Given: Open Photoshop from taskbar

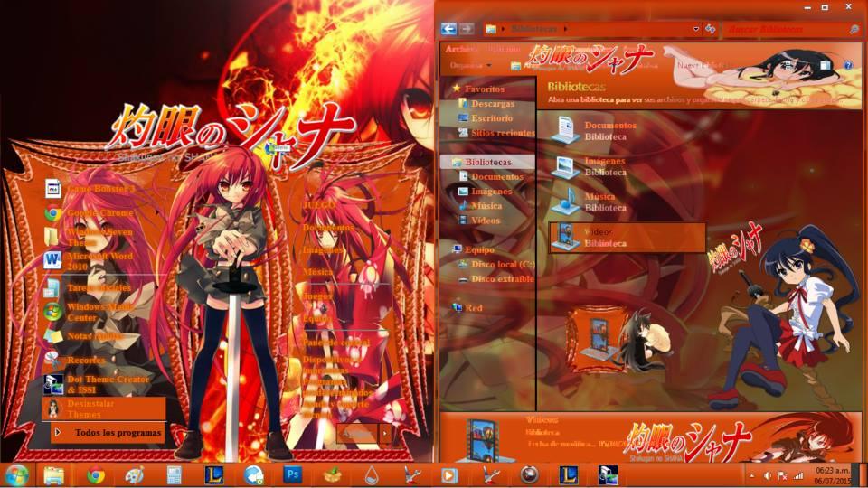Looking at the screenshot, I should point(292,474).
